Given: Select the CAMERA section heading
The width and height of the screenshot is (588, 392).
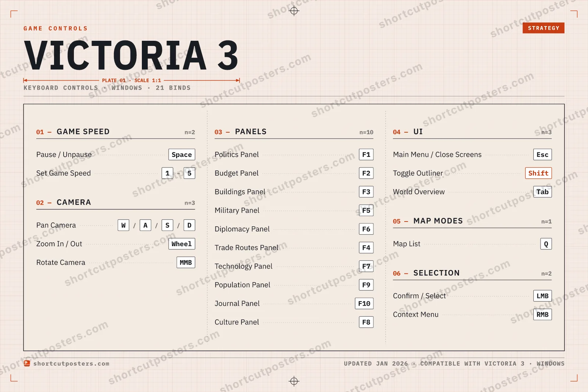Looking at the screenshot, I should click(74, 202).
